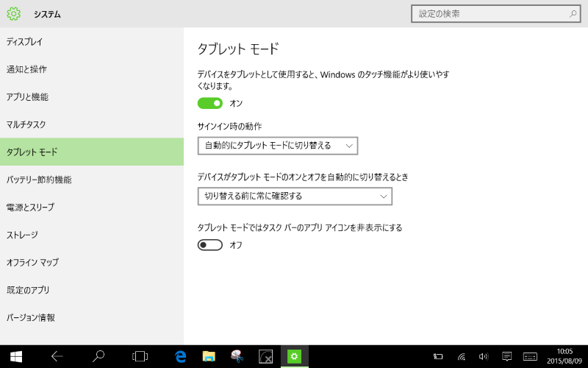Click the タブレット モード page heading
Viewport: 588px width, 368px height.
(238, 49)
